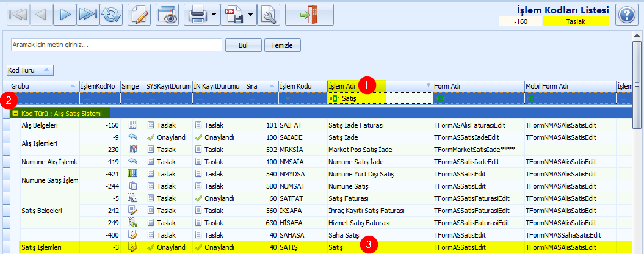This screenshot has height=254, width=644.
Task: Click the Simge icon in SATFAT row
Action: pyautogui.click(x=132, y=198)
